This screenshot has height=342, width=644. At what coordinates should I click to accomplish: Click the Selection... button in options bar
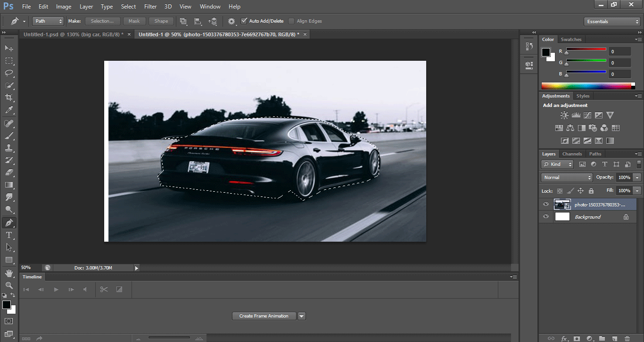click(102, 21)
